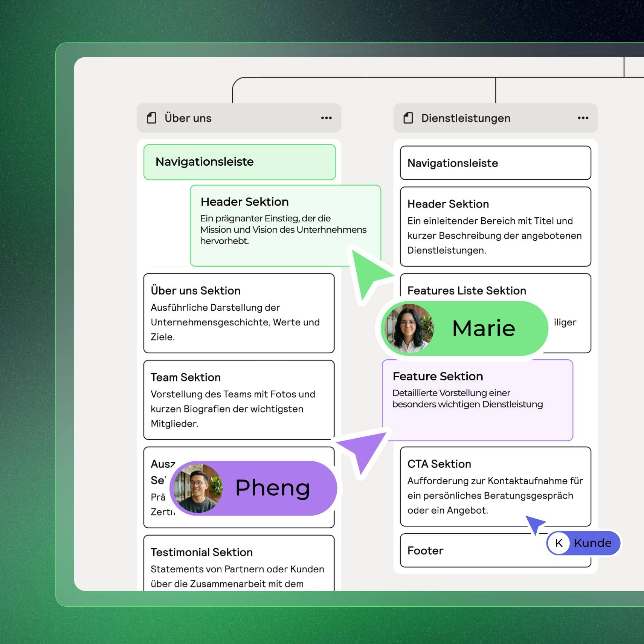Select the Navigationsleiste block under Dienstleistungen

pyautogui.click(x=495, y=163)
